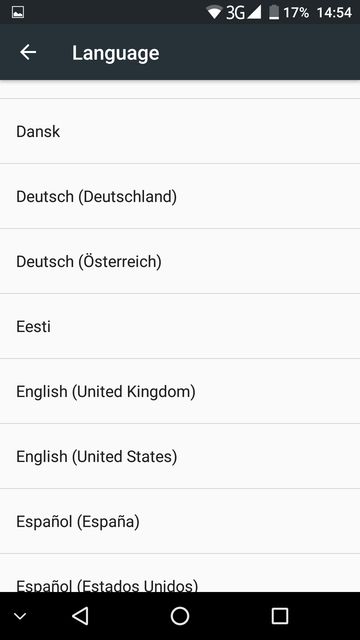Tap the 3G signal strength icon
Viewport: 360px width, 640px height.
click(244, 12)
